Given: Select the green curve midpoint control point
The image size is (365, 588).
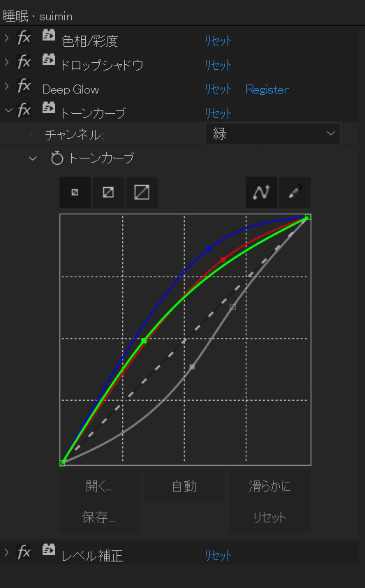Looking at the screenshot, I should tap(144, 341).
